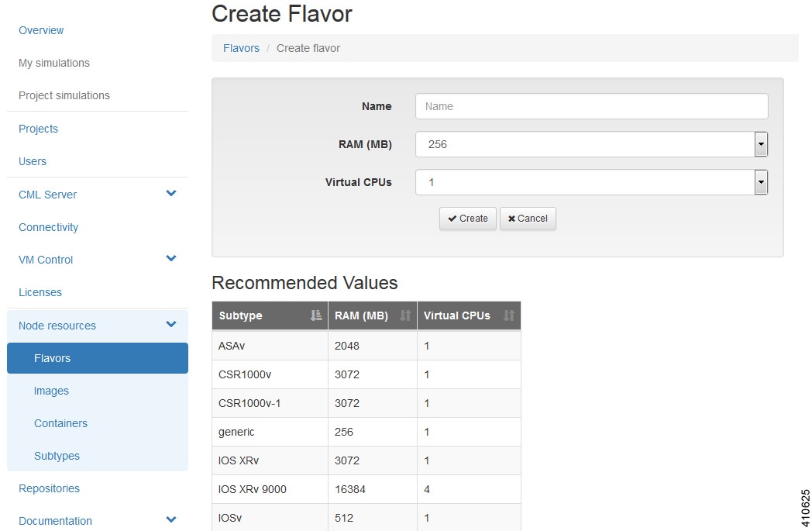The width and height of the screenshot is (812, 531).
Task: Go to Flavors breadcrumb link
Action: [x=241, y=48]
